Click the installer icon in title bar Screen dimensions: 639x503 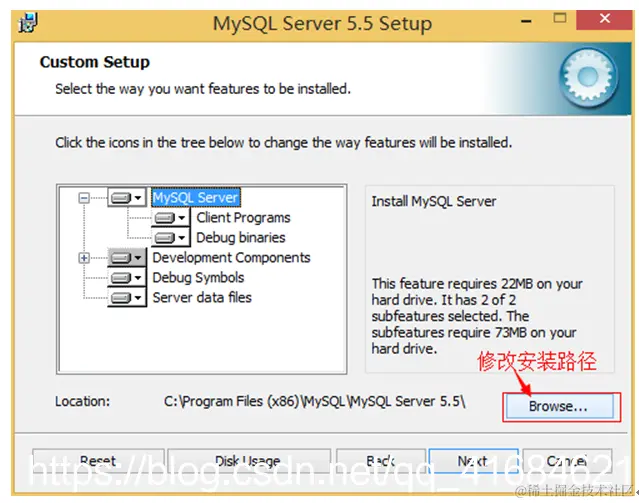[28, 23]
